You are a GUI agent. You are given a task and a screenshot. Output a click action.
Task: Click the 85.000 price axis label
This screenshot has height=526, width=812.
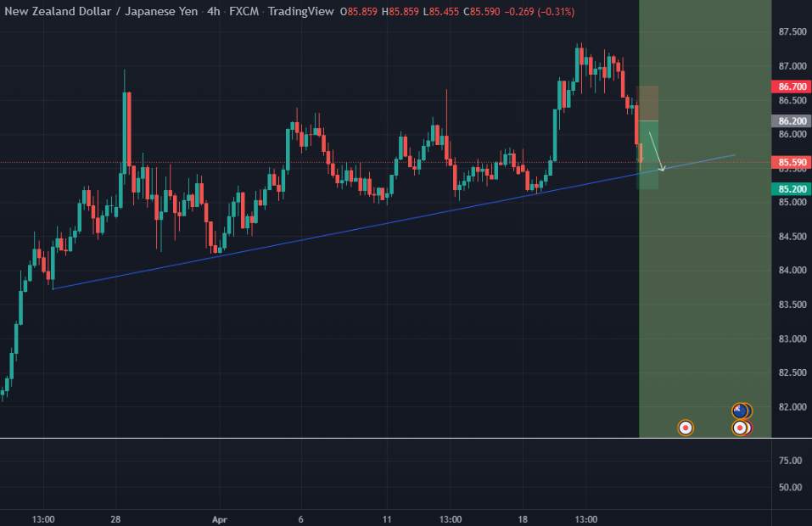click(792, 202)
